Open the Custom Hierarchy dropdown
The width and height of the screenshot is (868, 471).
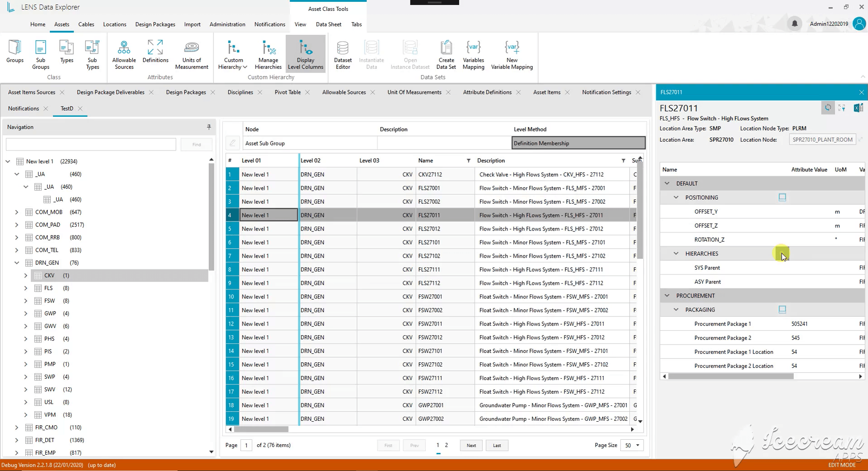(233, 54)
